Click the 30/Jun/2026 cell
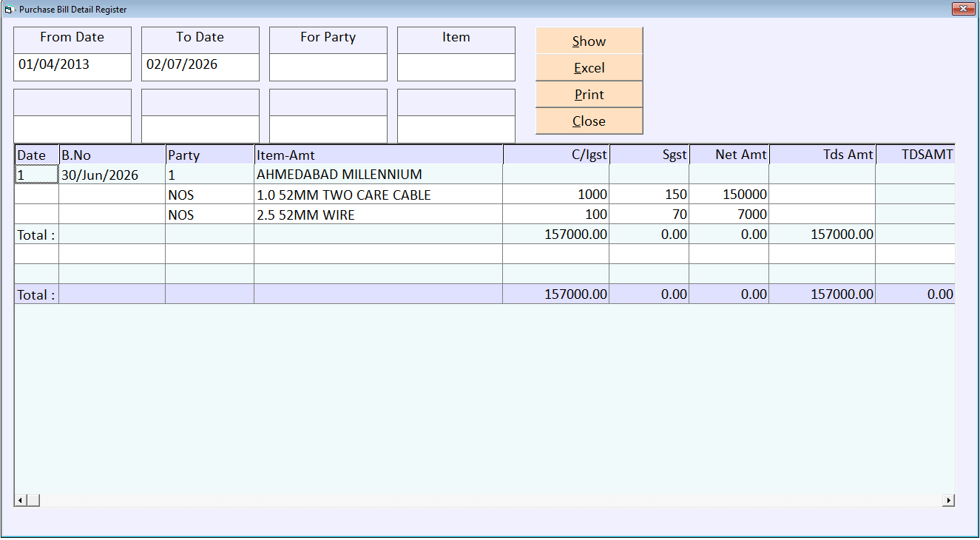980x540 pixels. pos(112,175)
